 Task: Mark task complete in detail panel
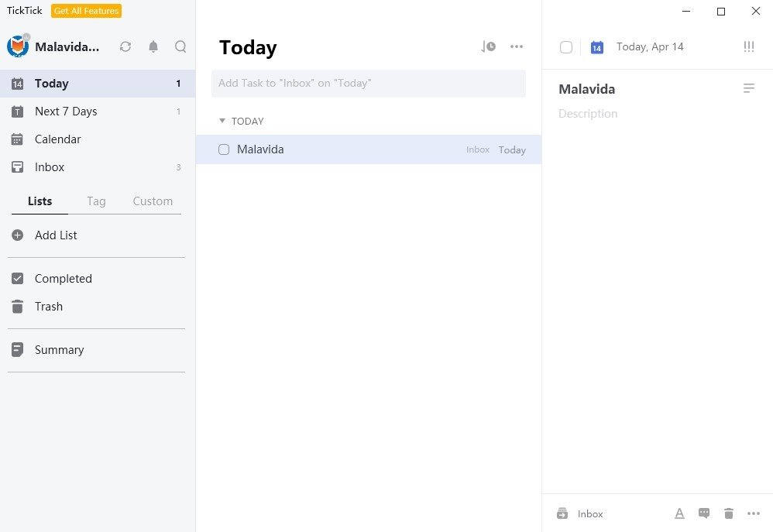tap(566, 47)
